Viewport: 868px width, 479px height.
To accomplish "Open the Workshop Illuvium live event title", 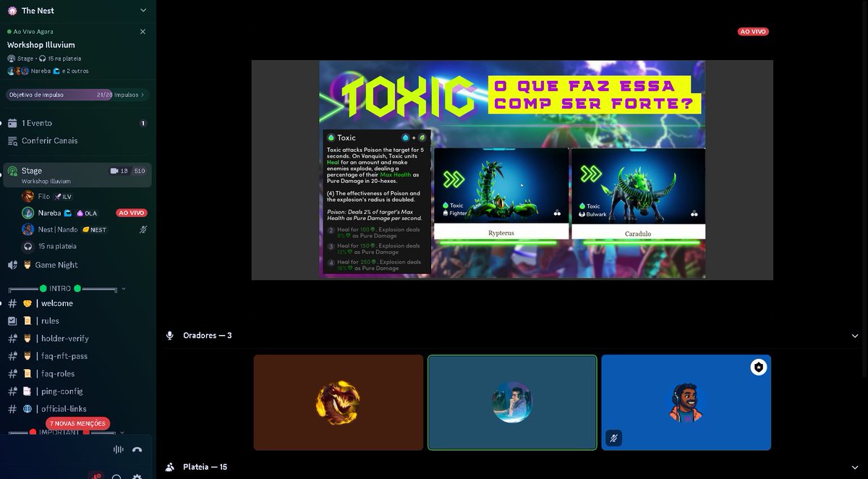I will click(x=41, y=45).
